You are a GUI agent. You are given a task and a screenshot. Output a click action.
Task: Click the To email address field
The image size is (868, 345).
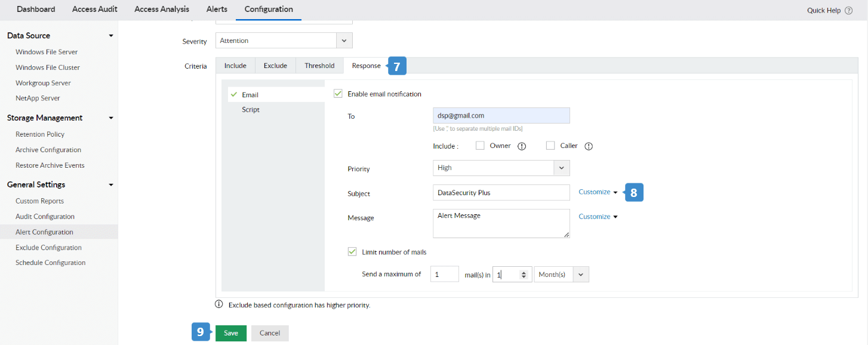point(501,116)
